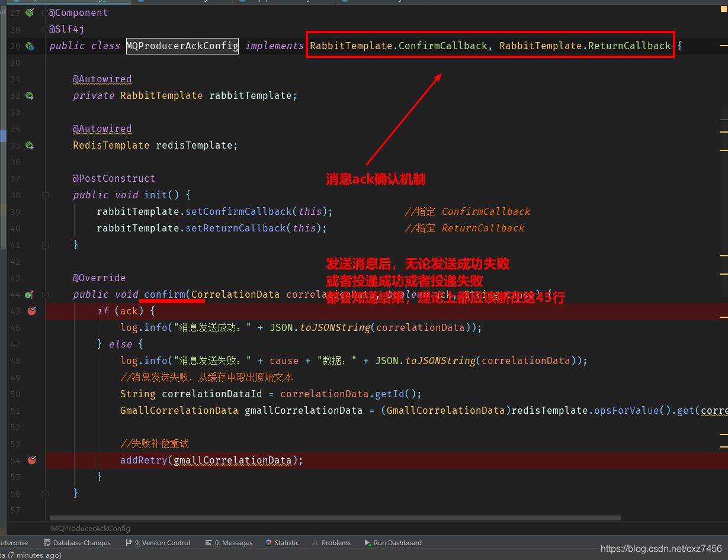Click line number 33 in the gutter
Screen dimensions: 728x560
click(x=15, y=112)
